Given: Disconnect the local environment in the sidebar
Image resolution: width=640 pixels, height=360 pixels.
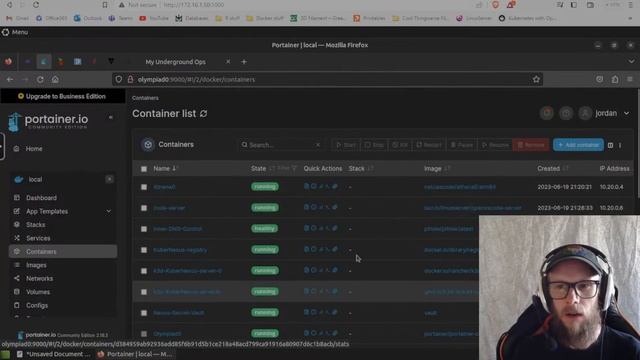Looking at the screenshot, I should [109, 179].
